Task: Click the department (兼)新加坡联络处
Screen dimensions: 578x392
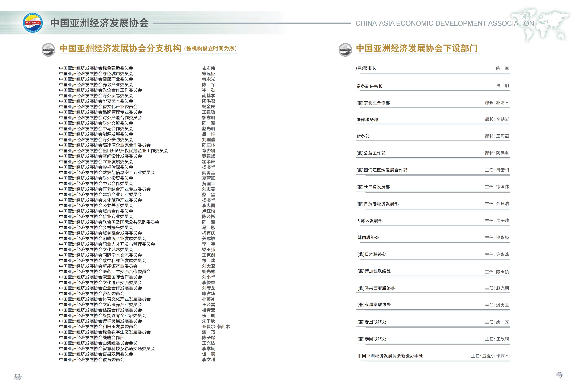Action: click(x=374, y=271)
